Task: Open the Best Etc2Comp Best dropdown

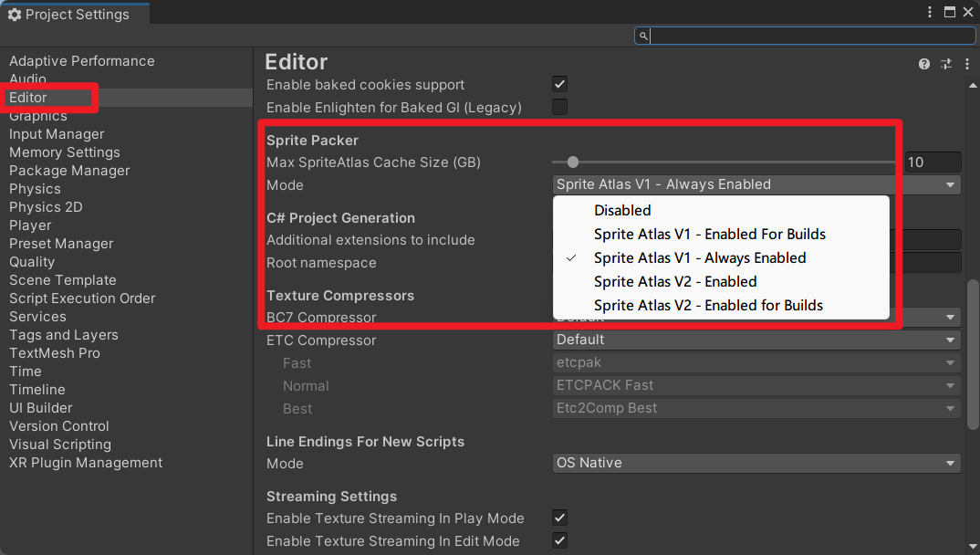Action: (756, 408)
